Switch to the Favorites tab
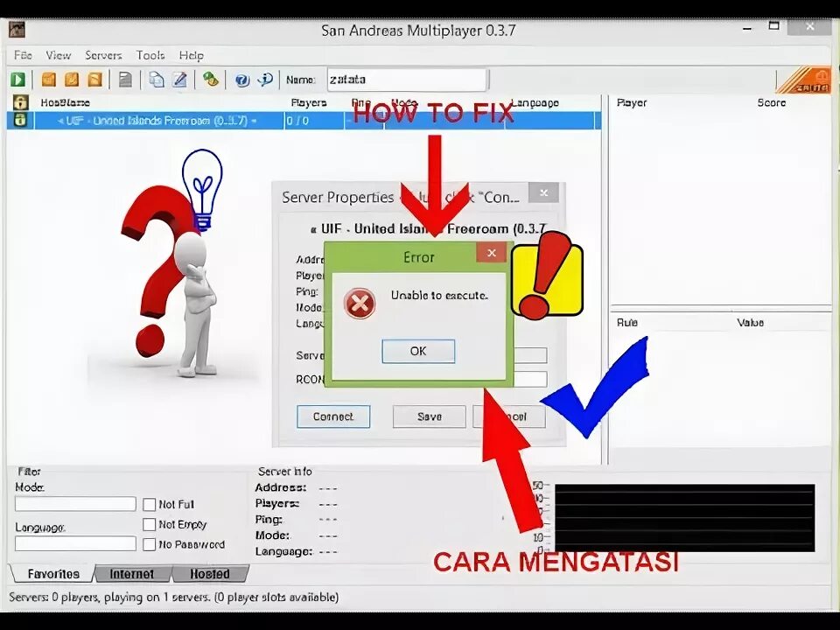840x630 pixels. pyautogui.click(x=53, y=574)
